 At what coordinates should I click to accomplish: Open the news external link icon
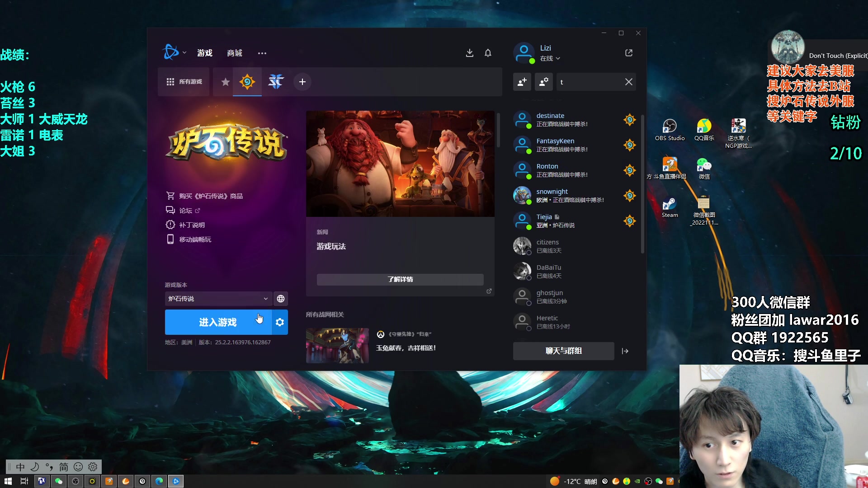489,291
